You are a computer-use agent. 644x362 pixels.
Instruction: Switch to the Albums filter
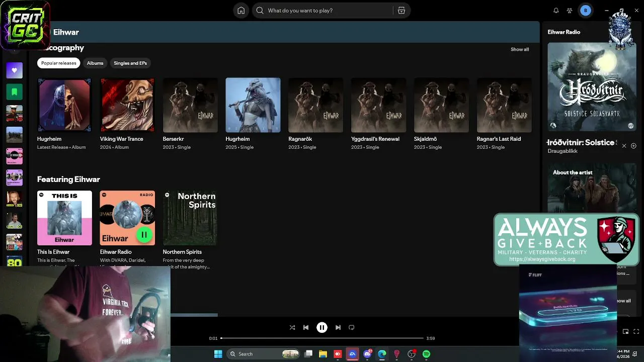coord(95,63)
